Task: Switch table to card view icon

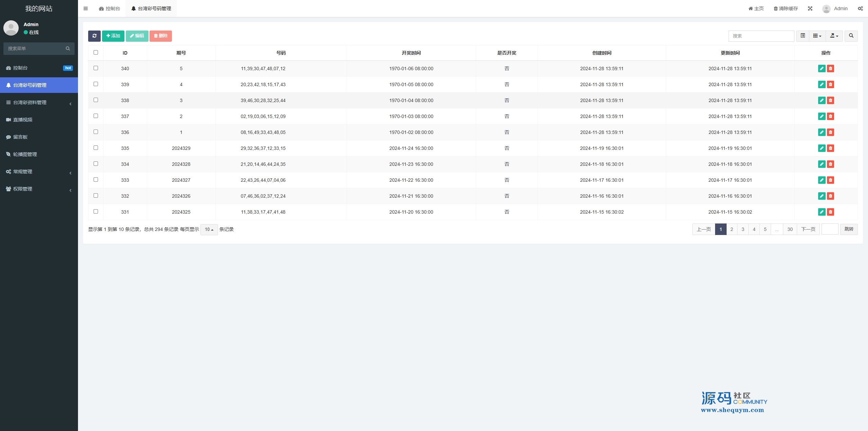Action: pos(803,36)
